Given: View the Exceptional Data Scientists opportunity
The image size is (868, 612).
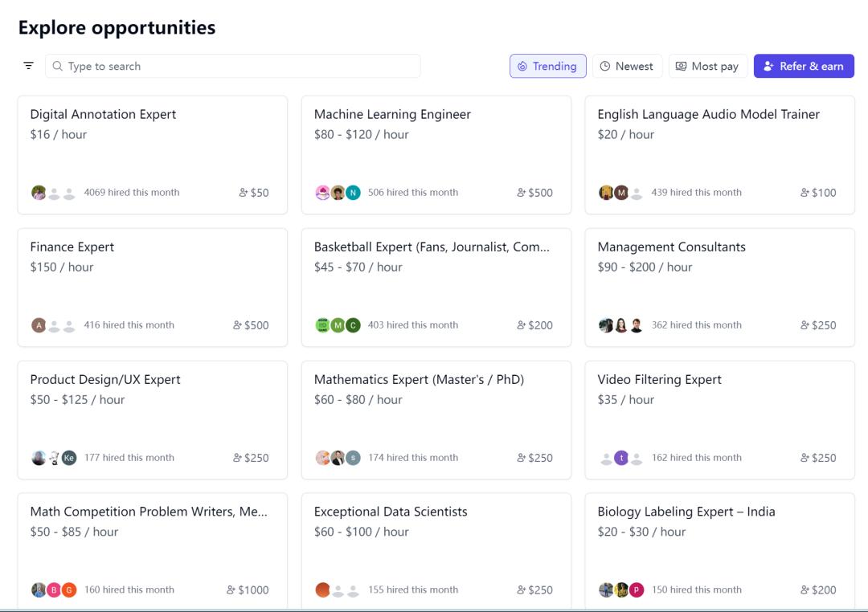Looking at the screenshot, I should (x=391, y=512).
